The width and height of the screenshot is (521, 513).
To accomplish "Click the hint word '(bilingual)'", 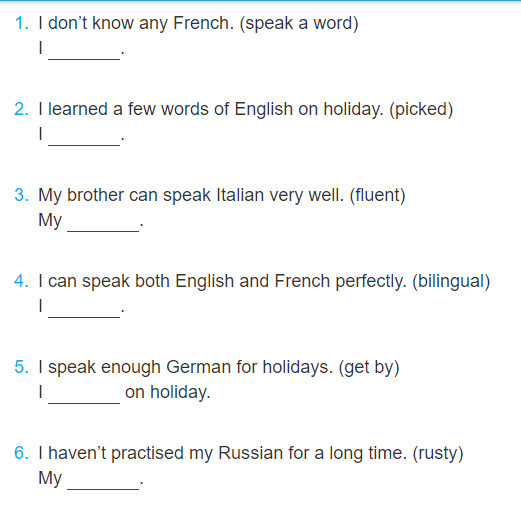I will (x=451, y=282).
